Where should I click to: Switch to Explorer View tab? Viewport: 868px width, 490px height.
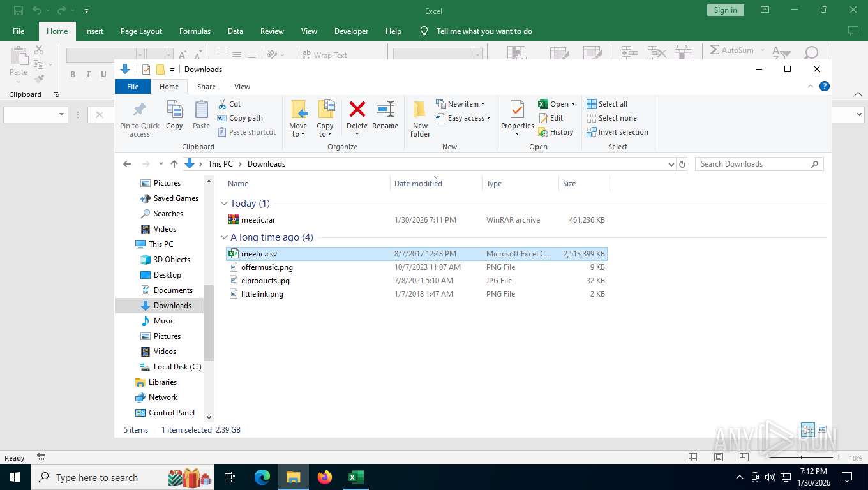pos(242,87)
